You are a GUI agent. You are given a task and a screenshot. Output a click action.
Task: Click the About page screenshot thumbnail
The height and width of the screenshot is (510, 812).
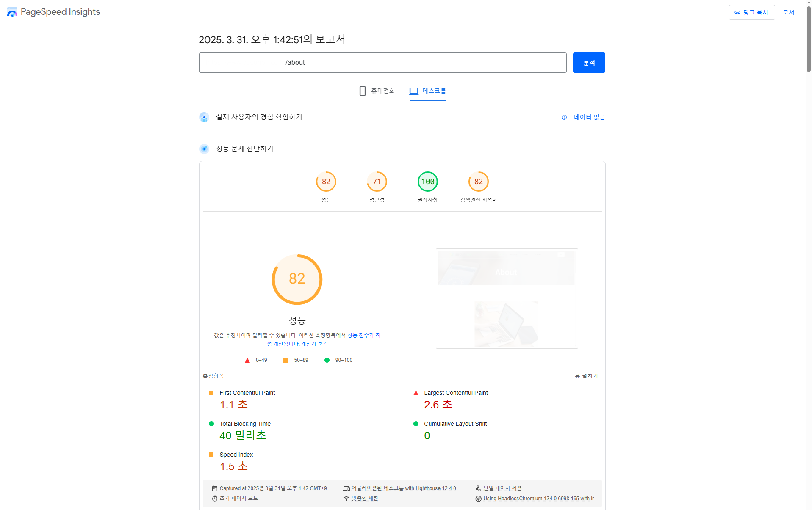[x=507, y=298]
